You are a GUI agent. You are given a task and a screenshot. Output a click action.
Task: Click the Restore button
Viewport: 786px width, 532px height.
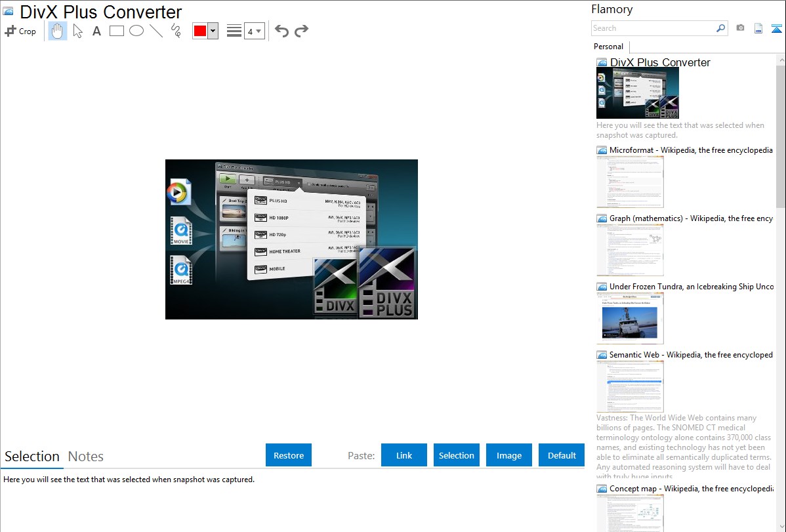point(289,455)
